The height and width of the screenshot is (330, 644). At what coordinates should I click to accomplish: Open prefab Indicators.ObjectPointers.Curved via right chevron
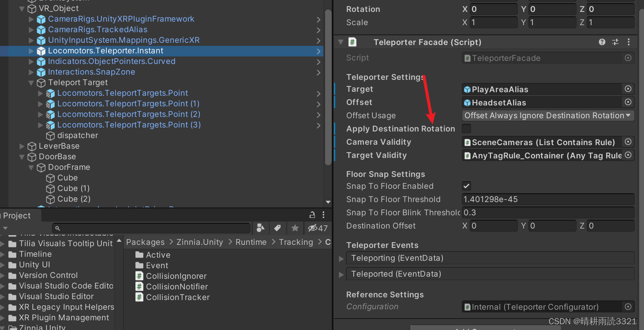[x=318, y=62]
